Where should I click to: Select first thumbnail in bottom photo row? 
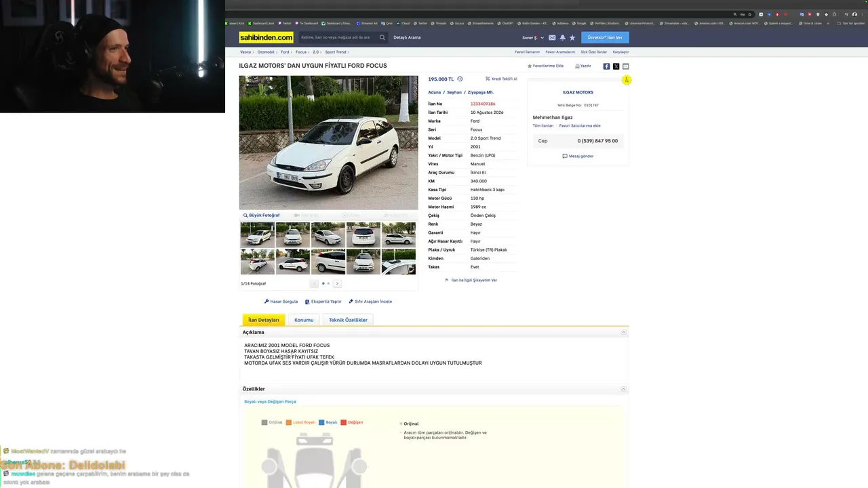click(x=258, y=262)
